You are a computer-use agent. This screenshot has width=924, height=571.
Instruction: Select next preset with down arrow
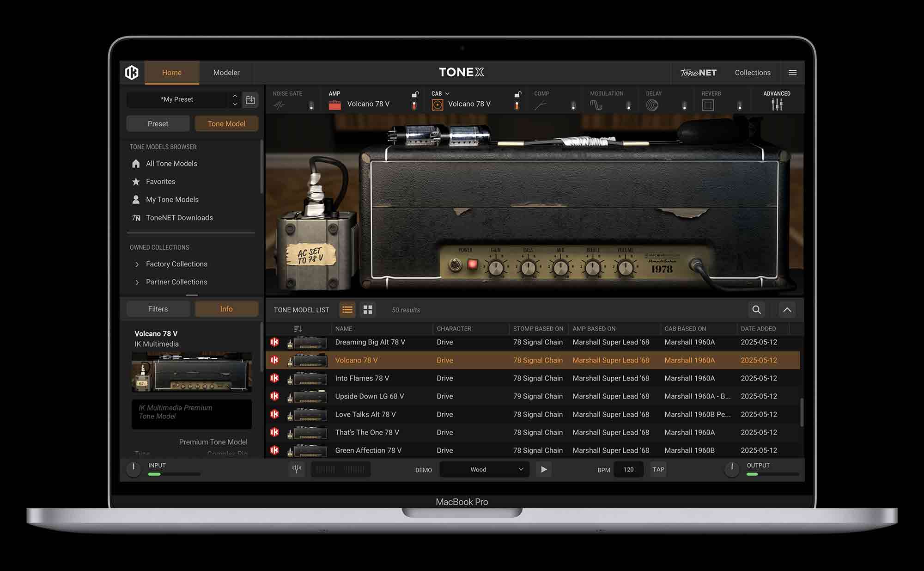pyautogui.click(x=235, y=104)
